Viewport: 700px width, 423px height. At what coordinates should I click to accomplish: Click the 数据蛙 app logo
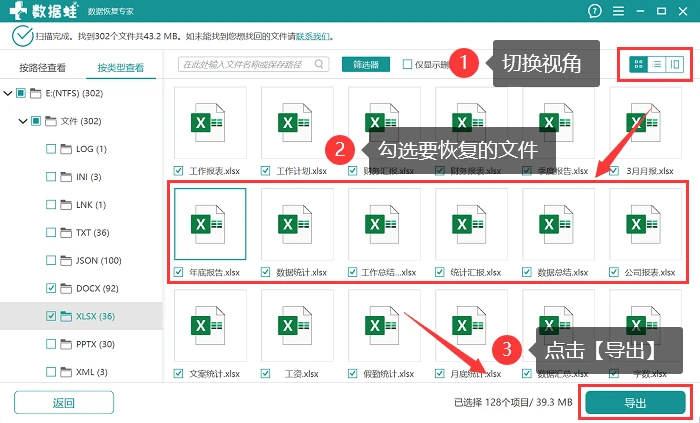44,10
